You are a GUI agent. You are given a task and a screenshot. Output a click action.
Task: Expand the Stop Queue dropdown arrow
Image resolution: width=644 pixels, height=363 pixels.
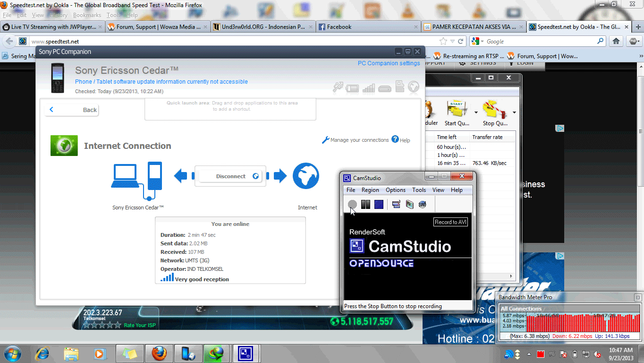pyautogui.click(x=513, y=112)
